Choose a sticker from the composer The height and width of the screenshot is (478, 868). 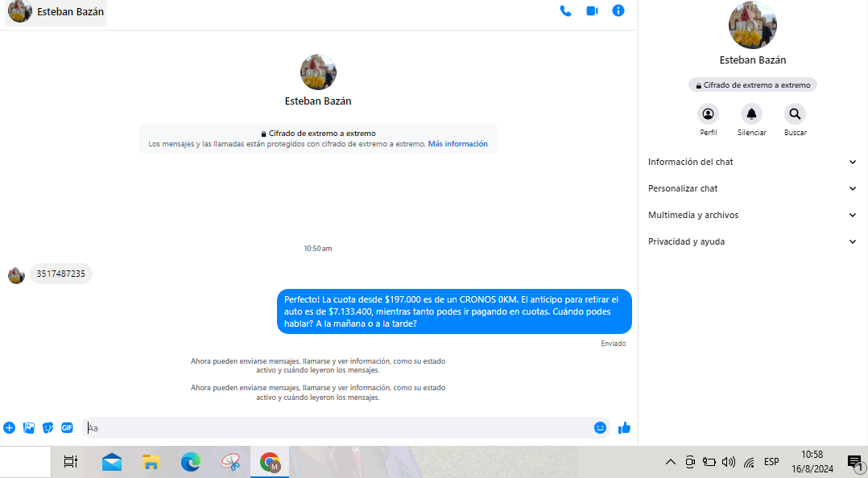48,428
